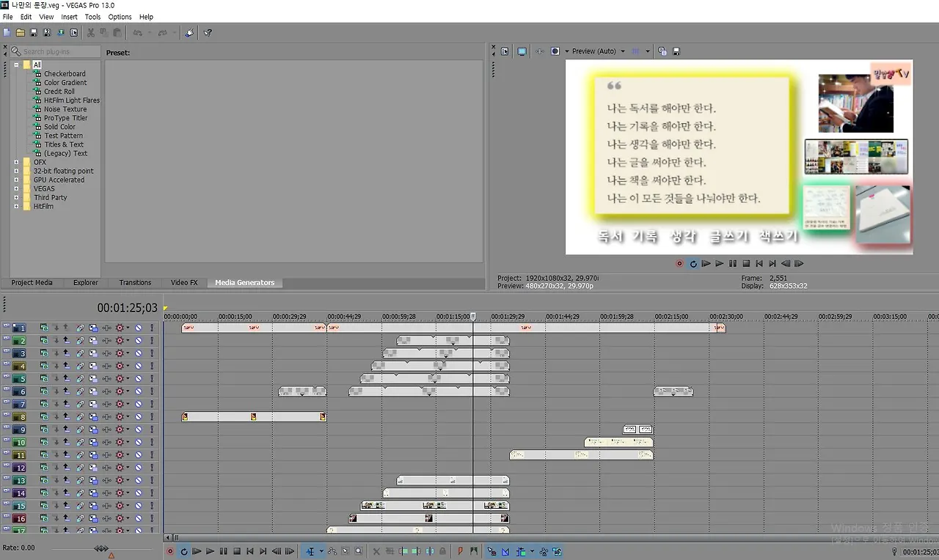Viewport: 939px width, 560px height.
Task: Create a new project from the toolbar
Action: (x=7, y=33)
